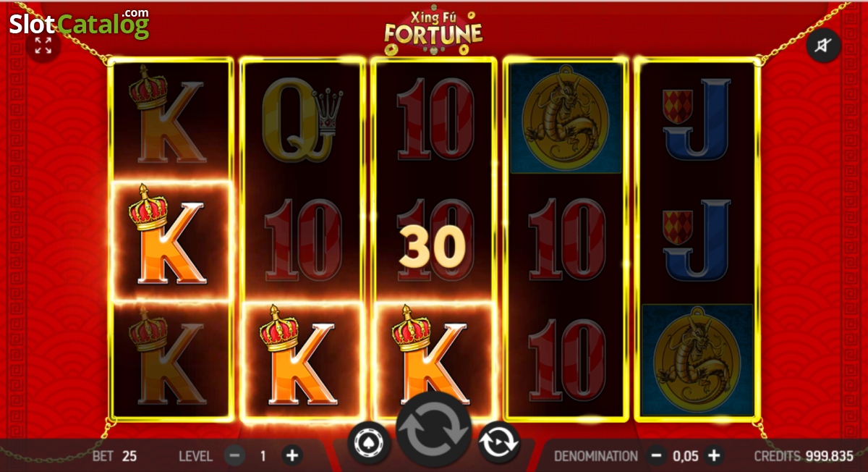The image size is (868, 472).
Task: Lower the denomination with the minus button
Action: pos(657,456)
